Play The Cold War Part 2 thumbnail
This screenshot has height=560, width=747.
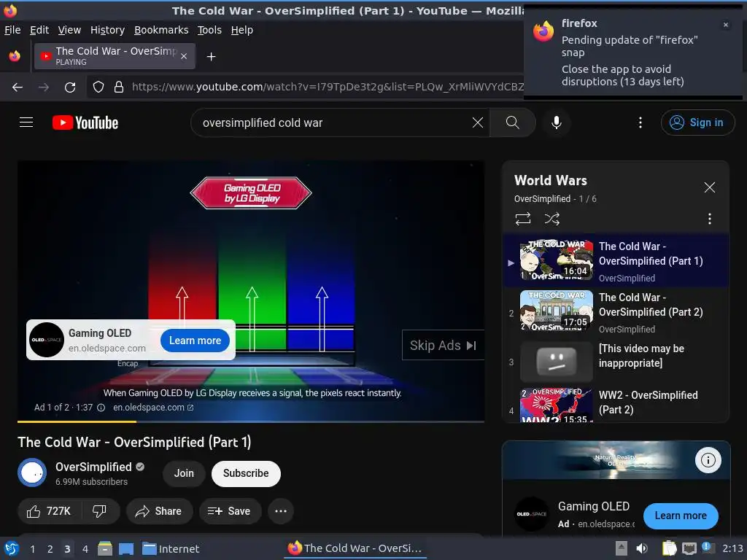(x=557, y=311)
